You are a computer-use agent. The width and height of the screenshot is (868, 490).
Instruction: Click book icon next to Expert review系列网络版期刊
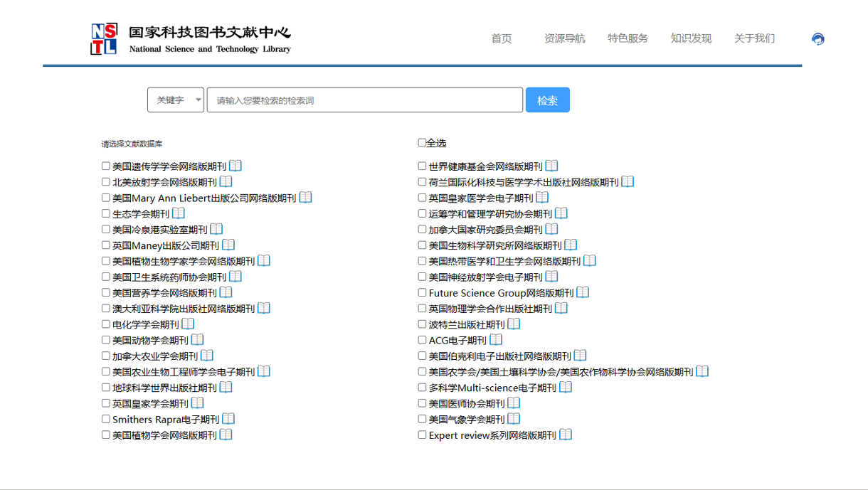point(566,435)
